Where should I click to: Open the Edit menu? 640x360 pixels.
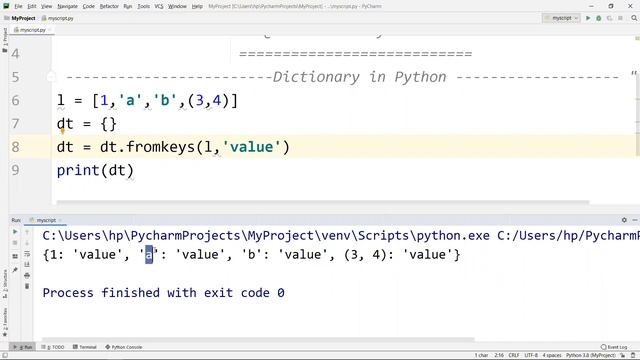coord(32,6)
